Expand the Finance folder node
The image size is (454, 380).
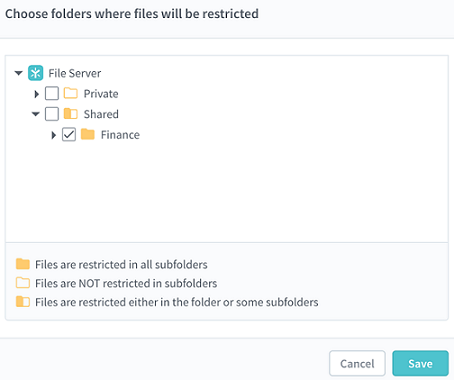coord(54,135)
